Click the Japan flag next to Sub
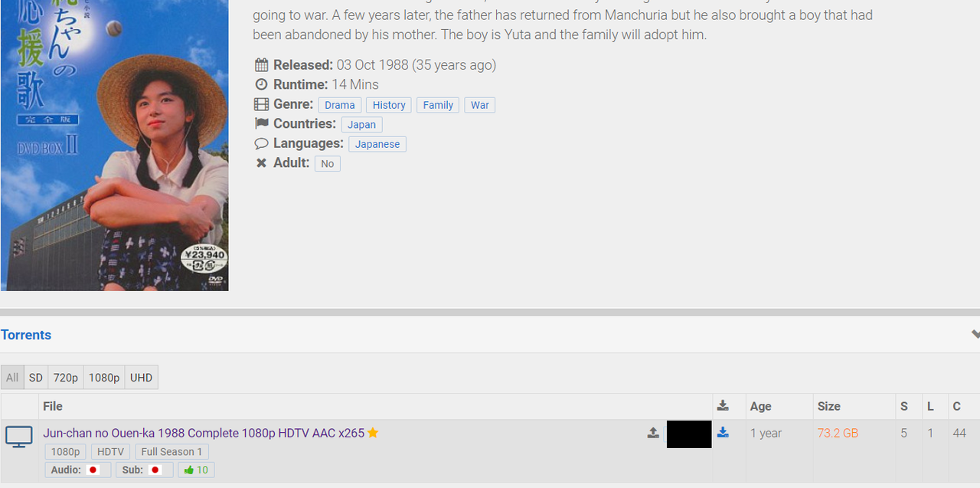Viewport: 980px width, 488px height. (x=155, y=470)
